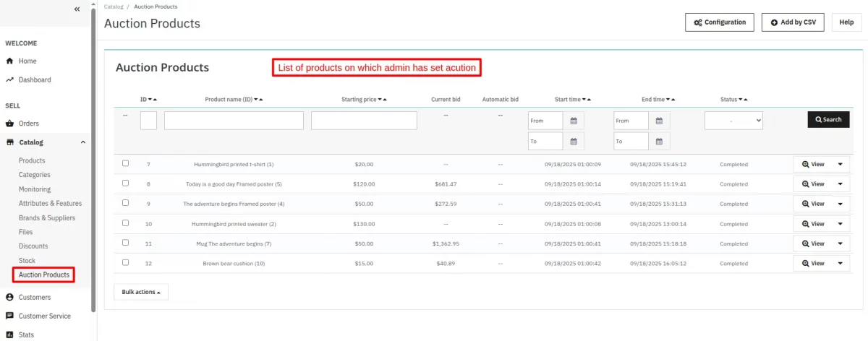Open Products in Catalog submenu
Screen dimensions: 868x341
[32, 160]
